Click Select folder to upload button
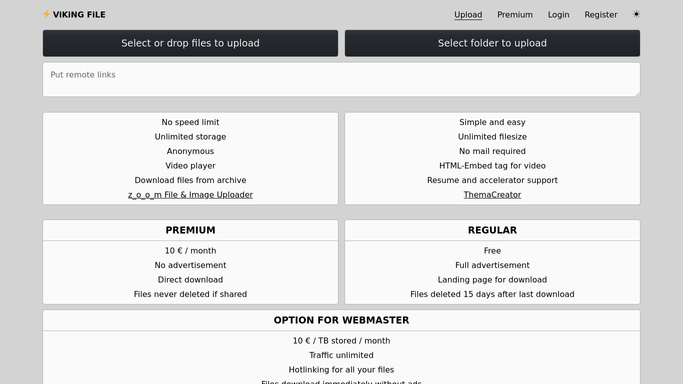Screen dimensions: 683x384 [492, 43]
